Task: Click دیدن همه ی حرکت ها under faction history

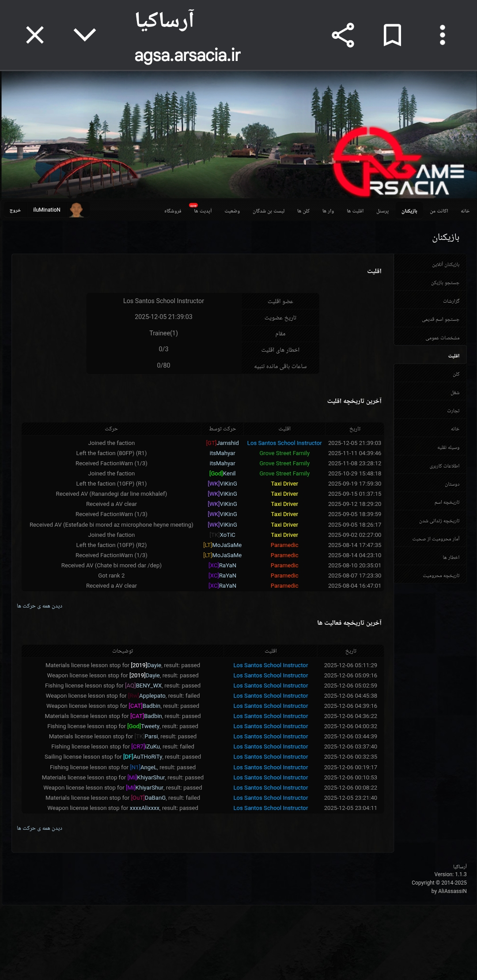Action: [x=39, y=606]
